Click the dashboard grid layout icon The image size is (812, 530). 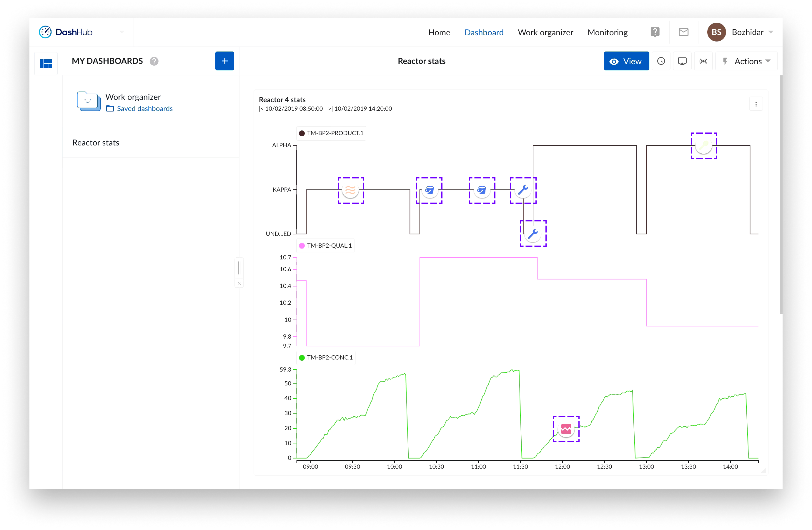(x=46, y=63)
